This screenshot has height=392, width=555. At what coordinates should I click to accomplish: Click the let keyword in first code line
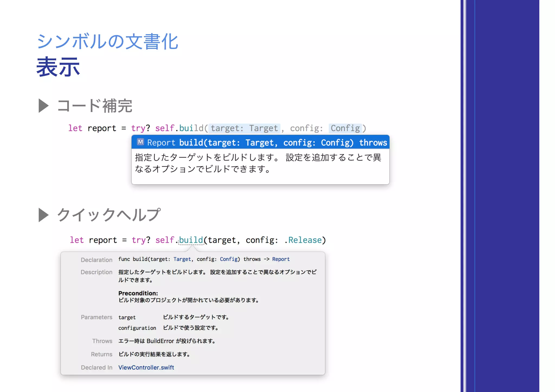(75, 128)
